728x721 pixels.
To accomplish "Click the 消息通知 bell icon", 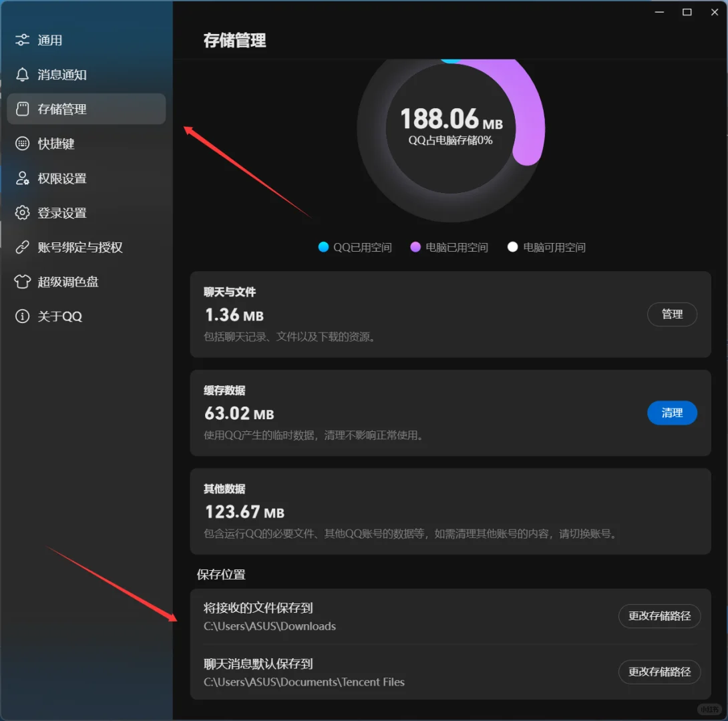I will pos(21,75).
